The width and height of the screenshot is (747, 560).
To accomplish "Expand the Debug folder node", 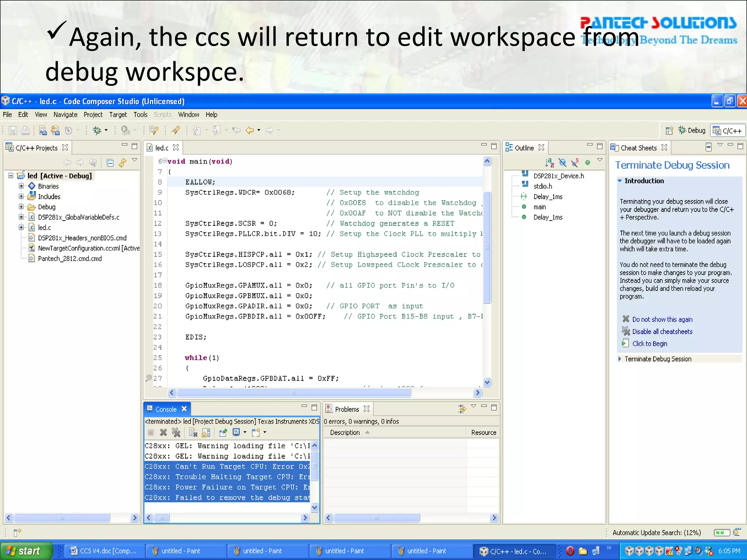I will coord(21,207).
